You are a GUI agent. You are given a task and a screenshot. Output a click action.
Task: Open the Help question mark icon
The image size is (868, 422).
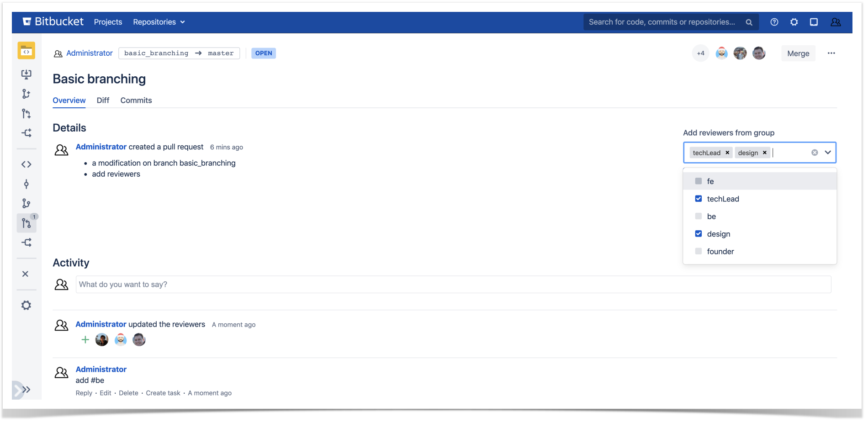pyautogui.click(x=774, y=22)
